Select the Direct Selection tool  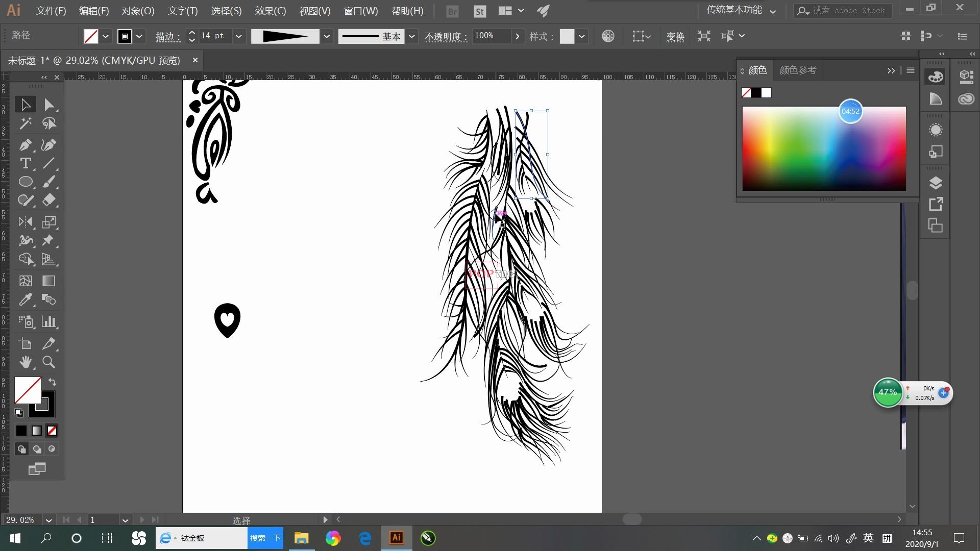pos(48,105)
